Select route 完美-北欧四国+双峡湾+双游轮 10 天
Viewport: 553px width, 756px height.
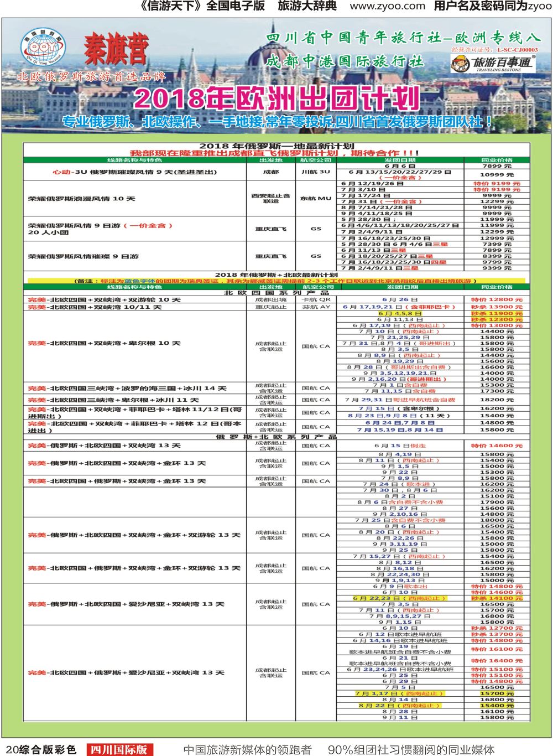point(104,299)
